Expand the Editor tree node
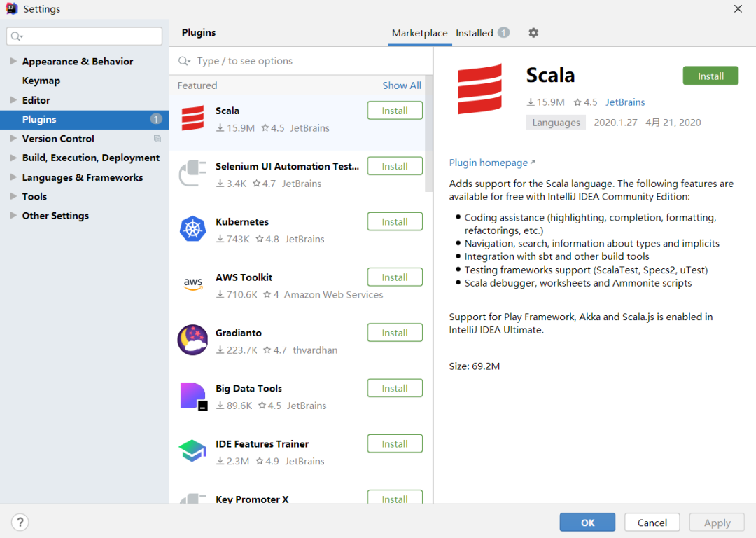The width and height of the screenshot is (756, 538). click(x=13, y=100)
